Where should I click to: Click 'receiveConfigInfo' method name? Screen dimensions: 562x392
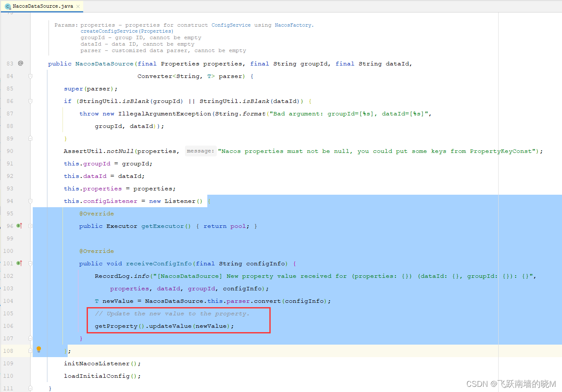point(159,263)
